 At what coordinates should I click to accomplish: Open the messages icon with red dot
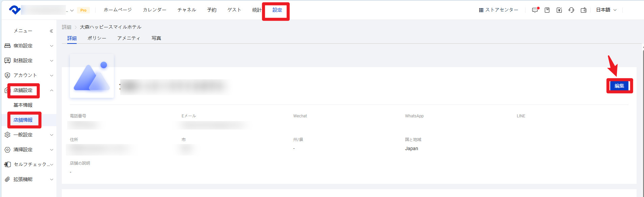click(535, 10)
